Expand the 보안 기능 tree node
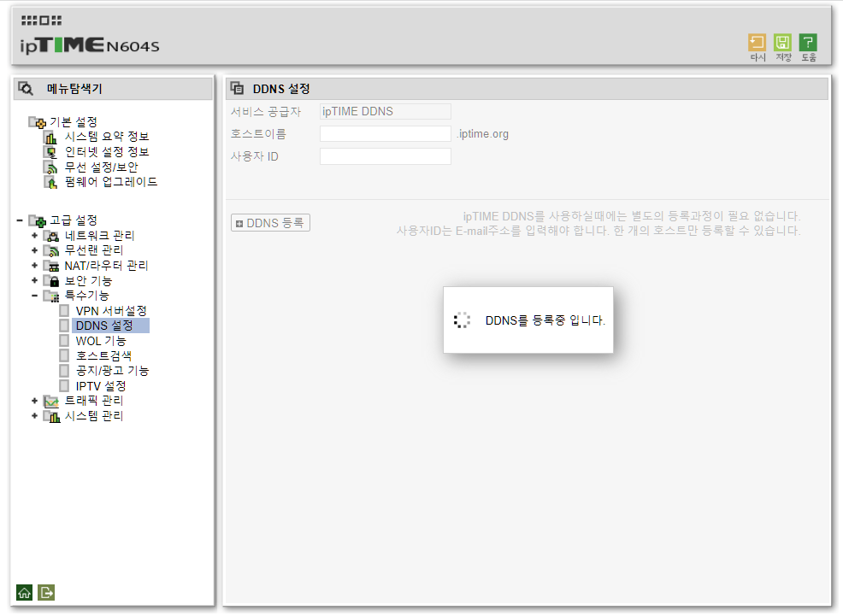The image size is (843, 616). pyautogui.click(x=34, y=280)
